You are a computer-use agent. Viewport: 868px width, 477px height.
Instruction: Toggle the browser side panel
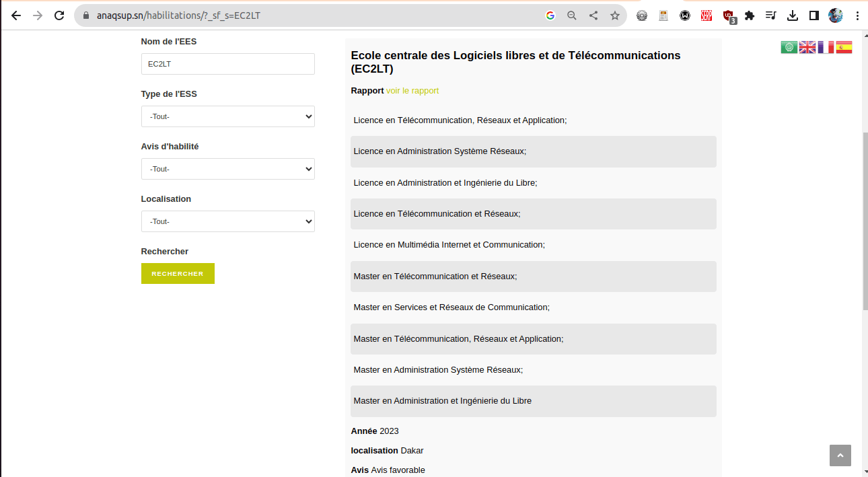click(x=814, y=15)
